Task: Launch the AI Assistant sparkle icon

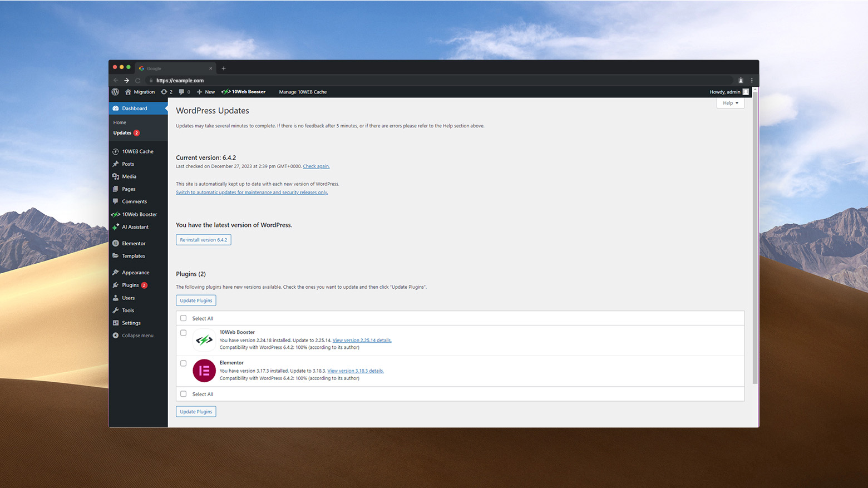Action: (115, 227)
